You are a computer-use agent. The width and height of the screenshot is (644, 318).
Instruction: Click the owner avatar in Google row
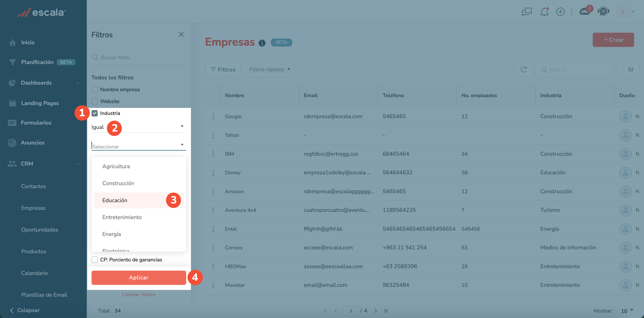(x=625, y=116)
